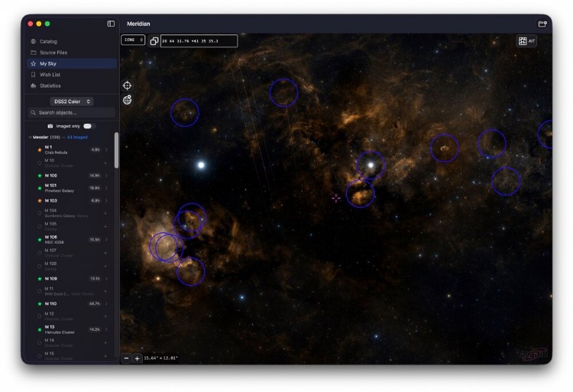Open the Statistics section
573x392 pixels.
(x=72, y=86)
